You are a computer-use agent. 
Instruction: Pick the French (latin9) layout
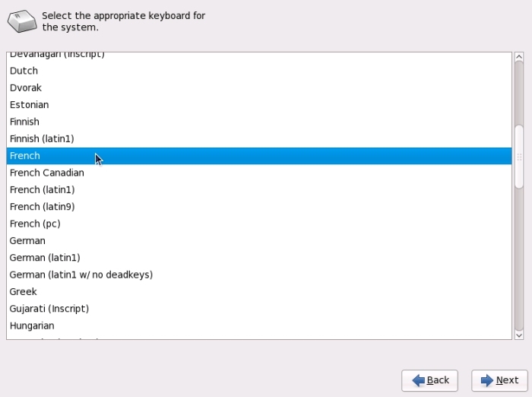click(42, 207)
